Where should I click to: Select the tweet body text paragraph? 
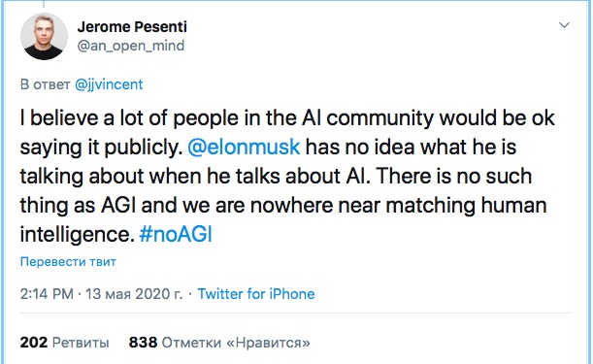click(x=287, y=176)
